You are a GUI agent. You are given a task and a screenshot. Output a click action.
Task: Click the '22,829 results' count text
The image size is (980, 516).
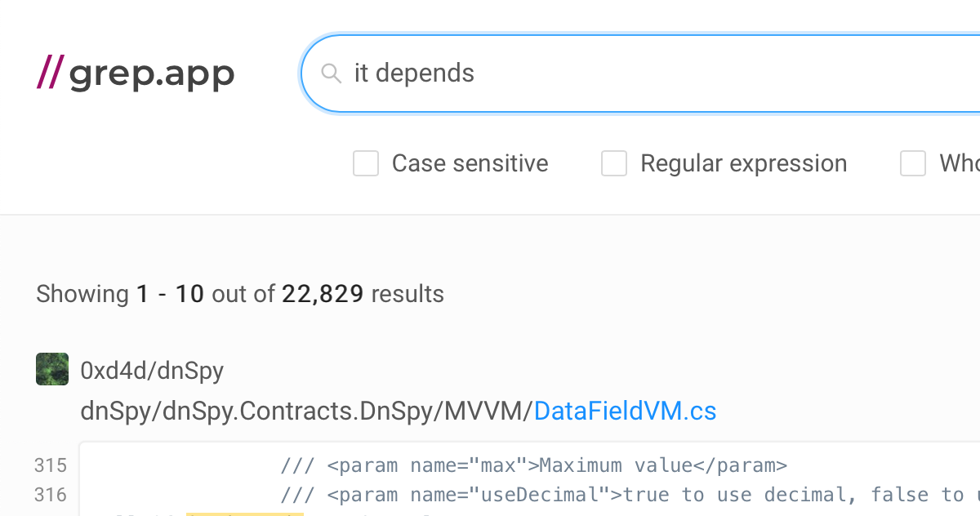click(363, 294)
